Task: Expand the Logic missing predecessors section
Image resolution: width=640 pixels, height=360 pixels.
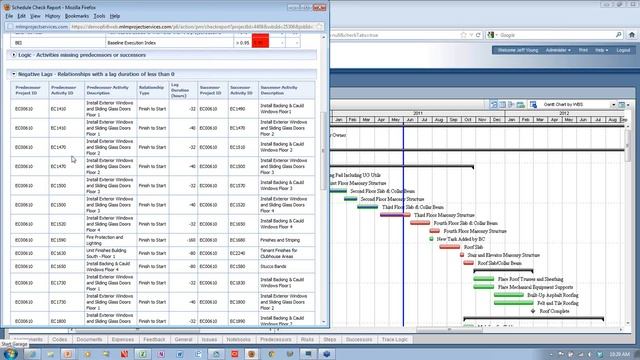Action: coord(13,55)
